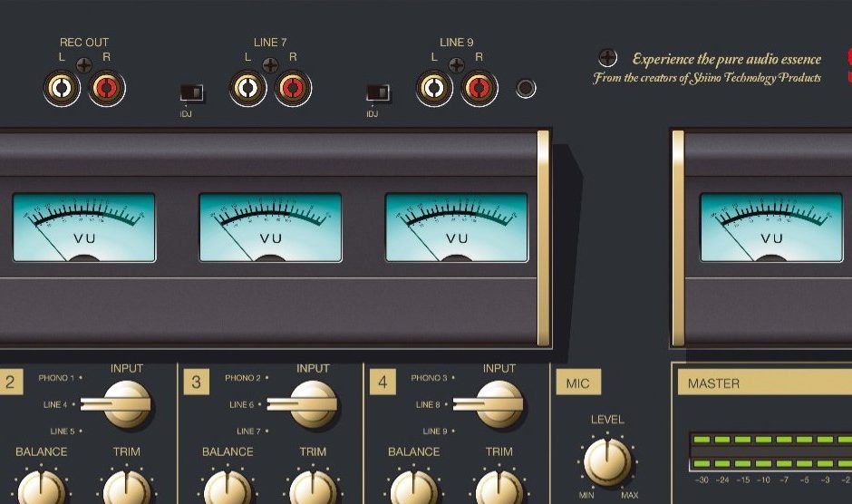Screen dimensions: 852x504
Task: Flip the iDJ switch next to LINE 9
Action: tap(377, 92)
